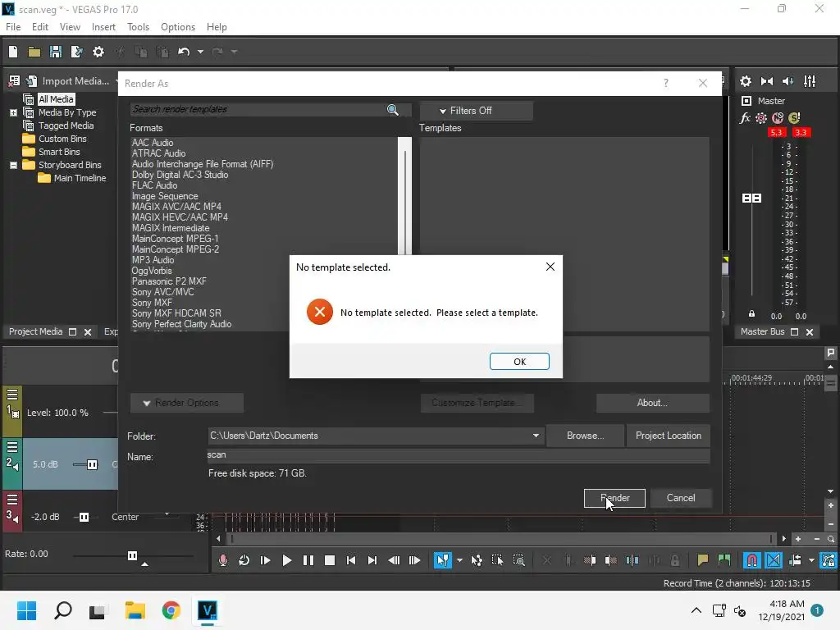Open the Insert menu
840x630 pixels.
[x=103, y=27]
